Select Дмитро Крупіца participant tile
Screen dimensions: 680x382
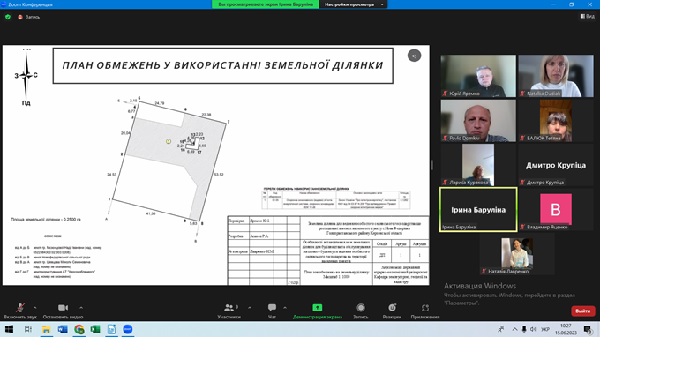pos(556,165)
